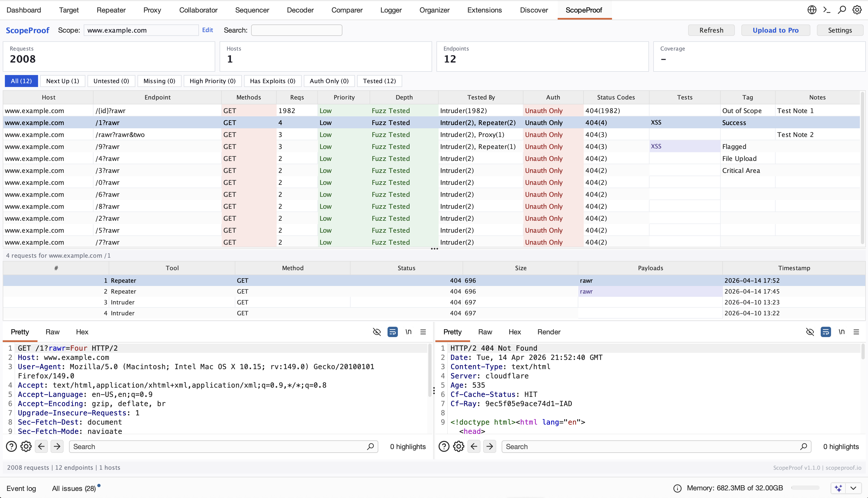Open the globe browser icon in top bar

click(x=812, y=10)
